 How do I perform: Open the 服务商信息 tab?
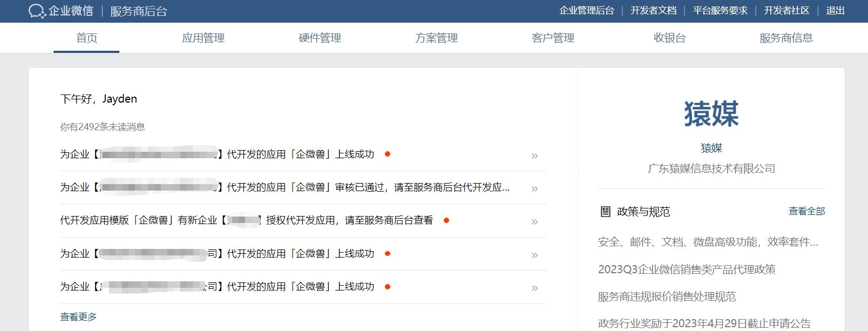point(786,38)
